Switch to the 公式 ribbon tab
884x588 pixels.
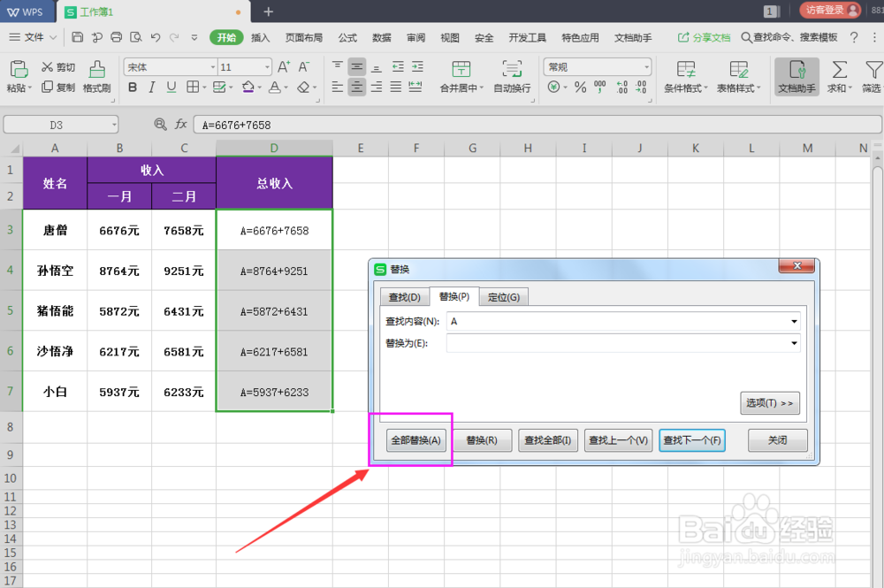click(x=347, y=37)
